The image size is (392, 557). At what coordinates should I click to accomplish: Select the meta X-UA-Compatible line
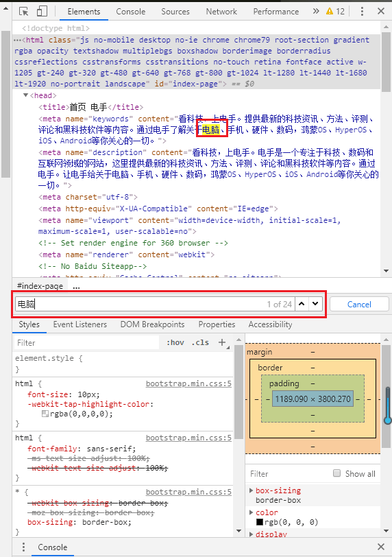158,209
